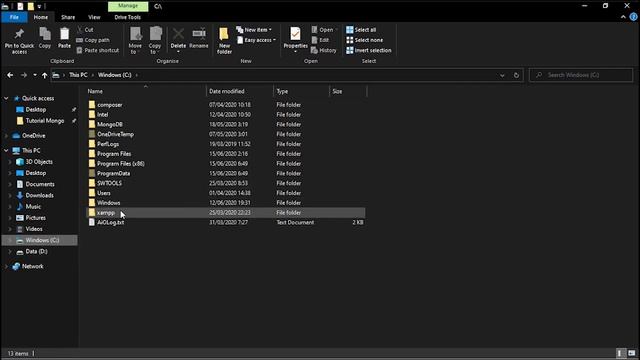This screenshot has width=640, height=360.
Task: Click the Search Windows (C:) field
Action: click(x=581, y=75)
